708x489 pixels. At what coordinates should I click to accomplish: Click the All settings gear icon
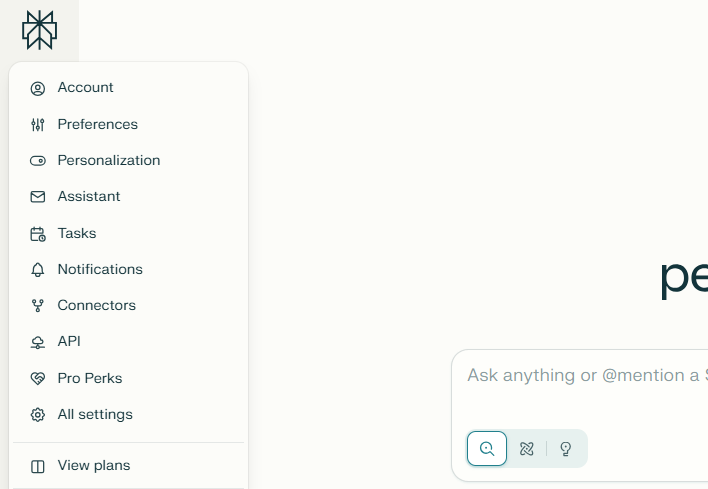click(38, 415)
